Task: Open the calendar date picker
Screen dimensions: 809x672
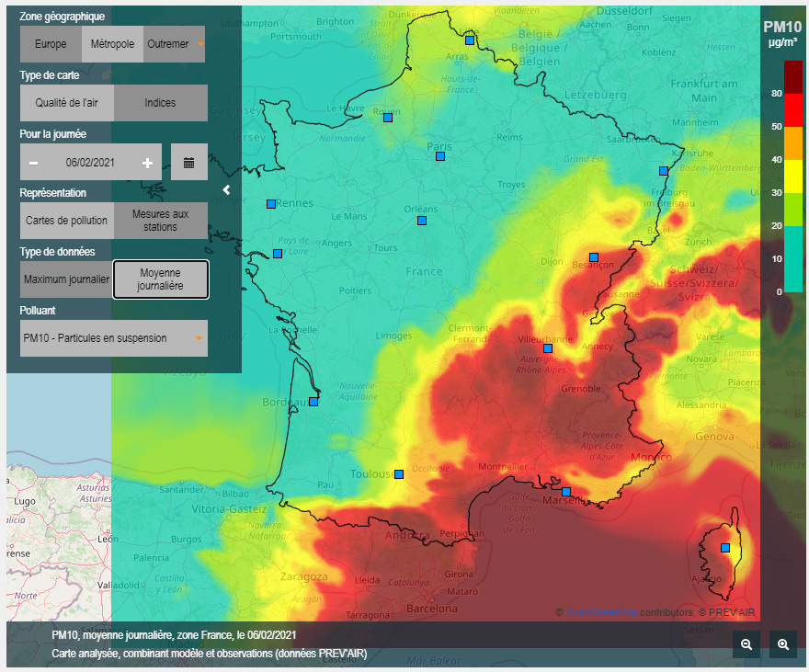Action: pyautogui.click(x=188, y=163)
